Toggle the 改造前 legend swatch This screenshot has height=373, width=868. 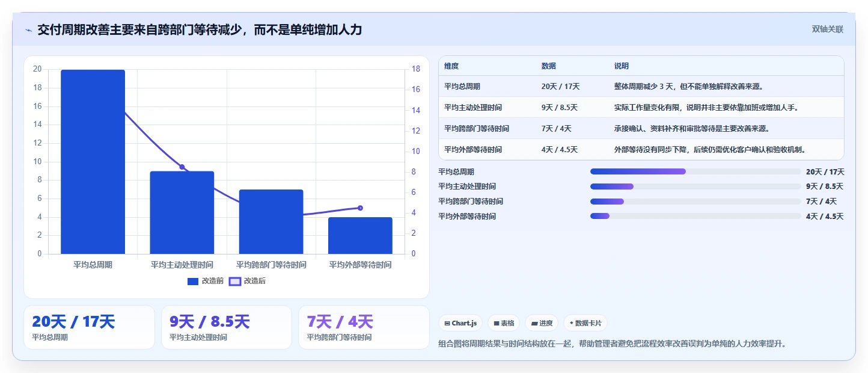(x=193, y=281)
